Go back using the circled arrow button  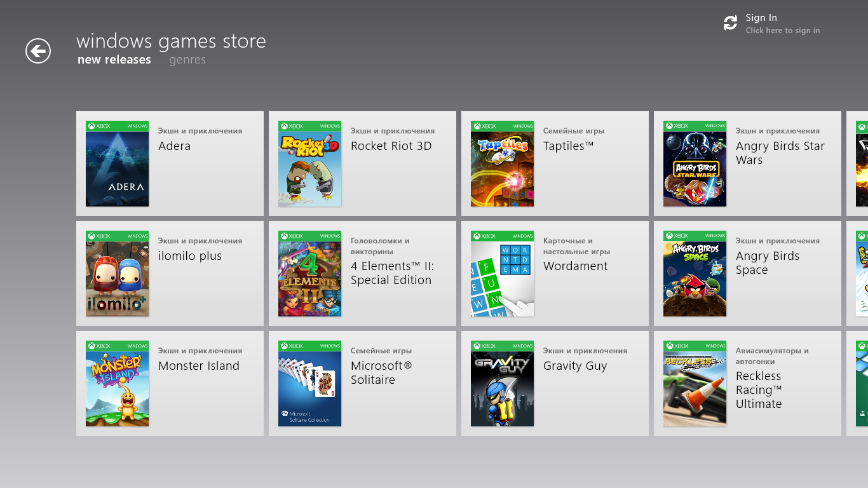pyautogui.click(x=38, y=51)
